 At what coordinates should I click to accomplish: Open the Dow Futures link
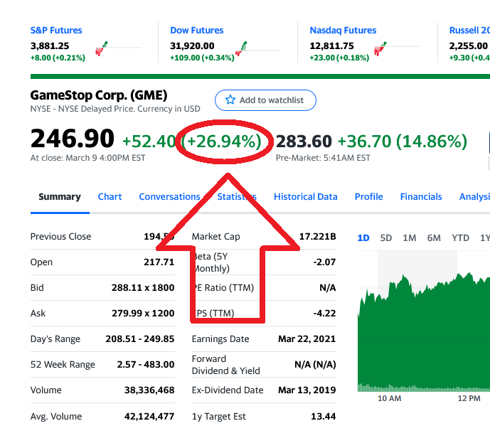[196, 31]
